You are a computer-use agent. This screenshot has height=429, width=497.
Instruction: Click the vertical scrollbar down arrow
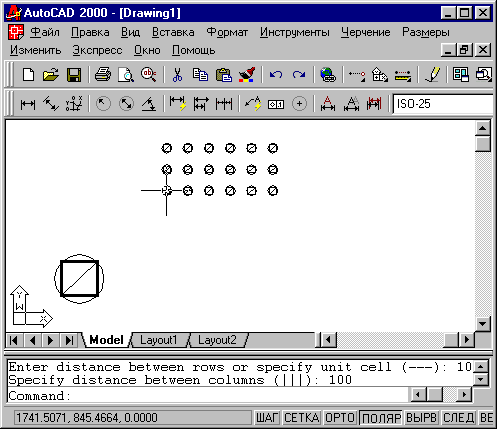point(483,323)
